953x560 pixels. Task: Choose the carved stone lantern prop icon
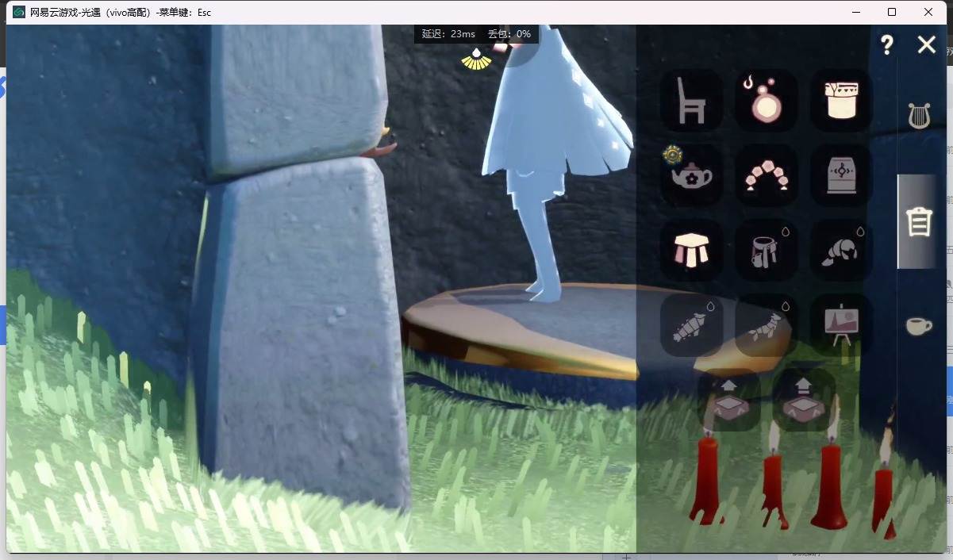841,175
